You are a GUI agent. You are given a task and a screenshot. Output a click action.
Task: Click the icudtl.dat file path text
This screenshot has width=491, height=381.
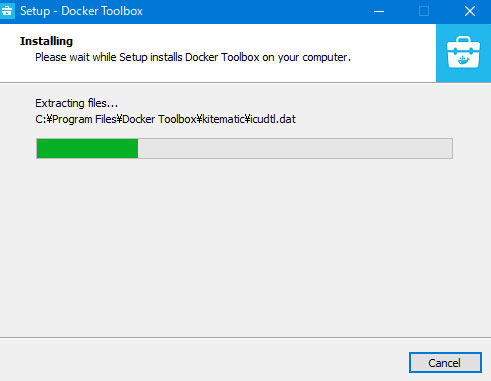pyautogui.click(x=165, y=119)
